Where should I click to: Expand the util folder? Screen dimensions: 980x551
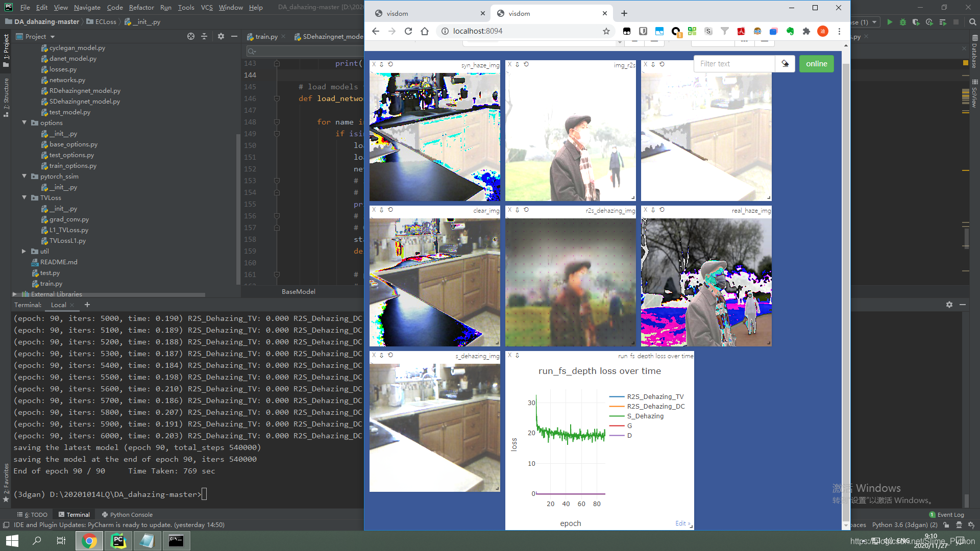click(24, 251)
